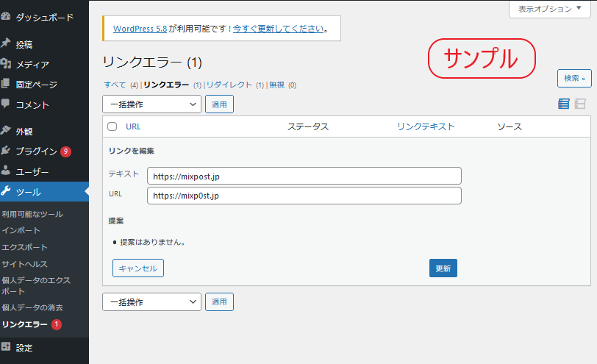Open the リンクエラー submenu item in sidebar
Screen dimensions: 597x364
point(25,324)
